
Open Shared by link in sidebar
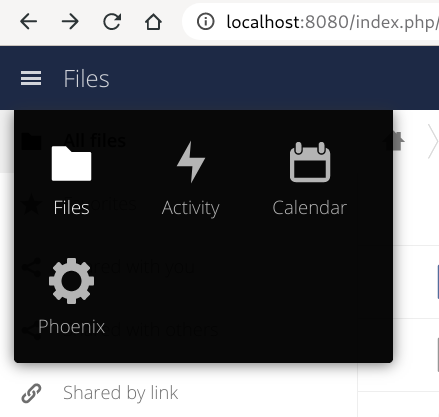point(100,393)
